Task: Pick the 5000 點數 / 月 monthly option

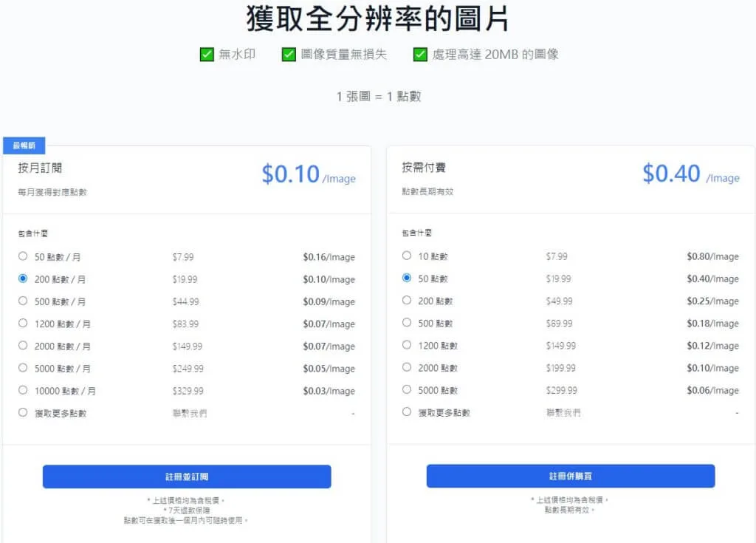Action: point(23,368)
